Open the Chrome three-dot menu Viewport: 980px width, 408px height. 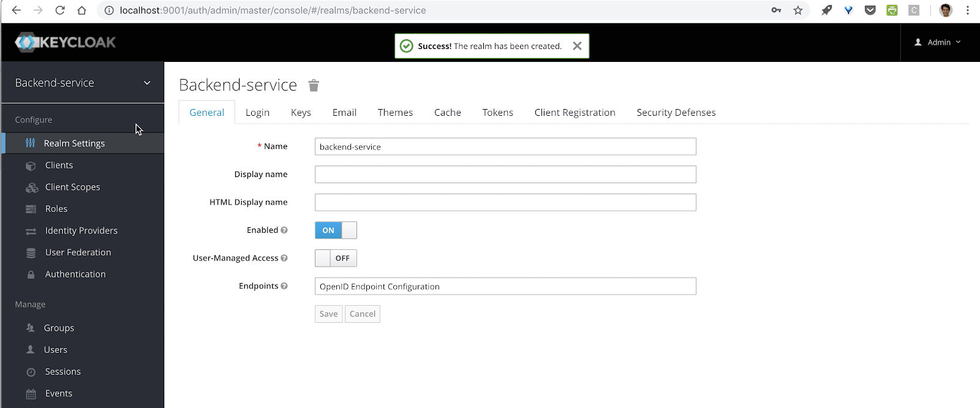[x=968, y=10]
